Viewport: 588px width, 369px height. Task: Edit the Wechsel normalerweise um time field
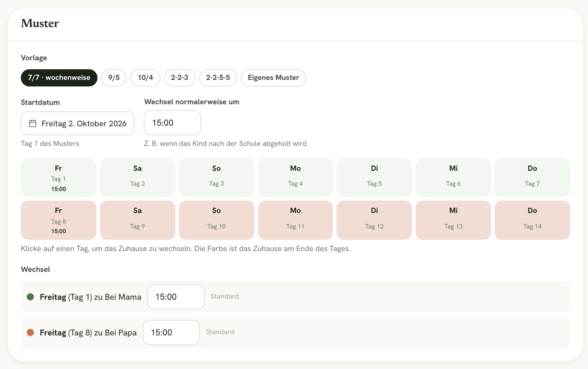tap(172, 123)
